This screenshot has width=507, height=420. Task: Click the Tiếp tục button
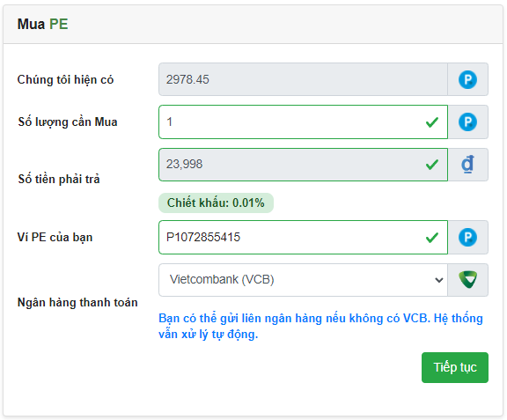(454, 367)
